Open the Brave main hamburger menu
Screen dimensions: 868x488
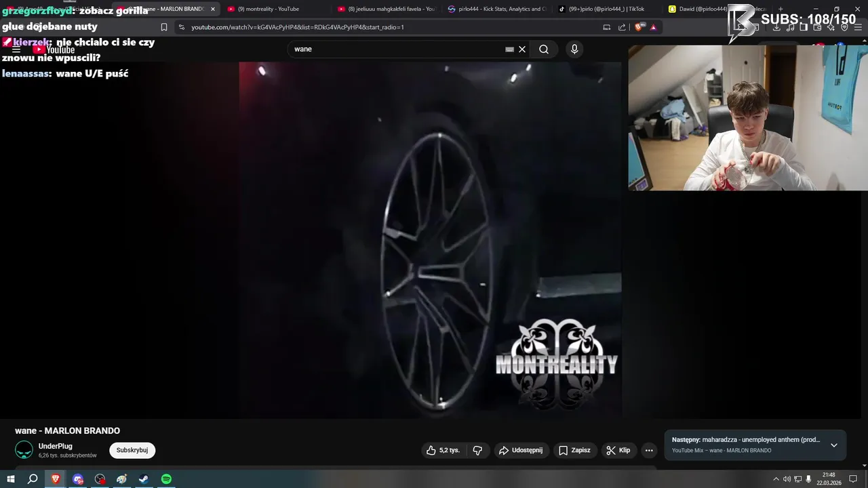[859, 27]
